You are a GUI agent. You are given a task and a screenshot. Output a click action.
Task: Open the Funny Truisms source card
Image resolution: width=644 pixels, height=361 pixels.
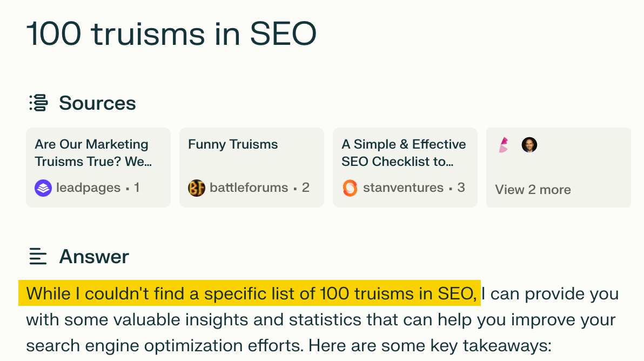pyautogui.click(x=251, y=167)
